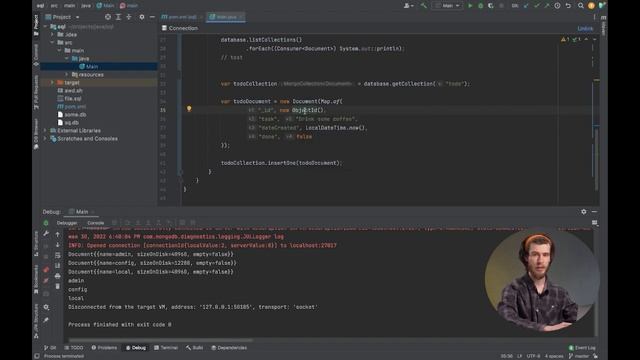Image resolution: width=640 pixels, height=360 pixels.
Task: Expand the .idea folder
Action: [x=53, y=35]
